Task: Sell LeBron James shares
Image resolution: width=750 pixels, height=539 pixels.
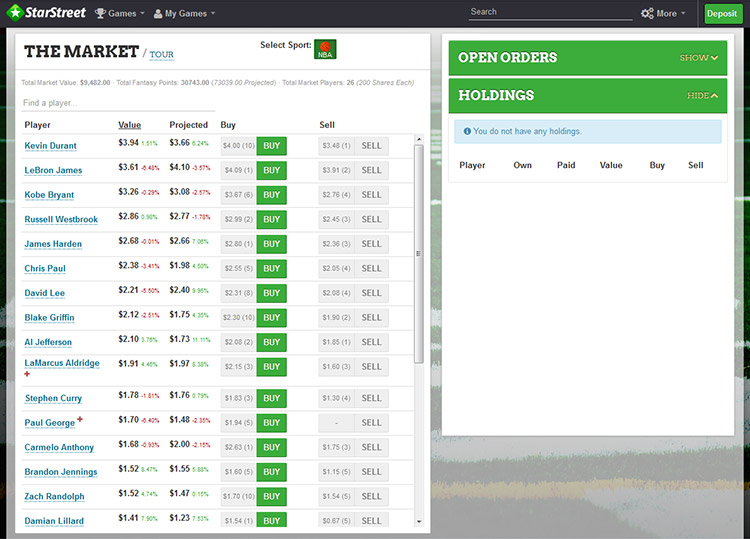Action: click(372, 170)
